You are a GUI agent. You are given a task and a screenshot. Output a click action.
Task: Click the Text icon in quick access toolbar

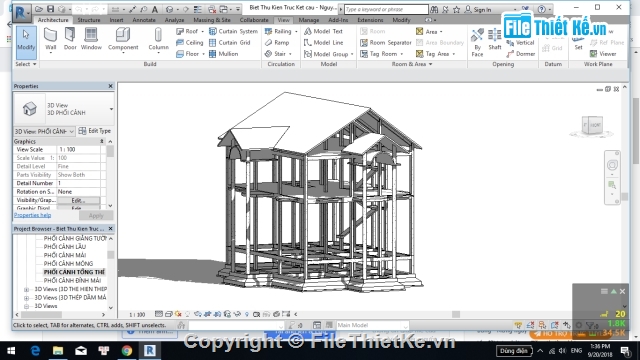click(155, 9)
